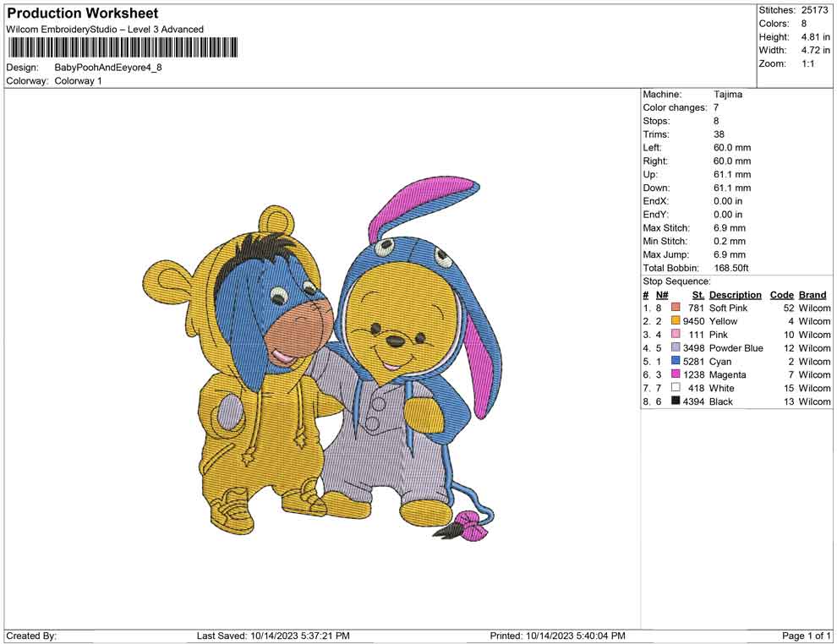This screenshot has height=644, width=837.
Task: Click the Total Bobbin 168.50ft value
Action: click(734, 268)
